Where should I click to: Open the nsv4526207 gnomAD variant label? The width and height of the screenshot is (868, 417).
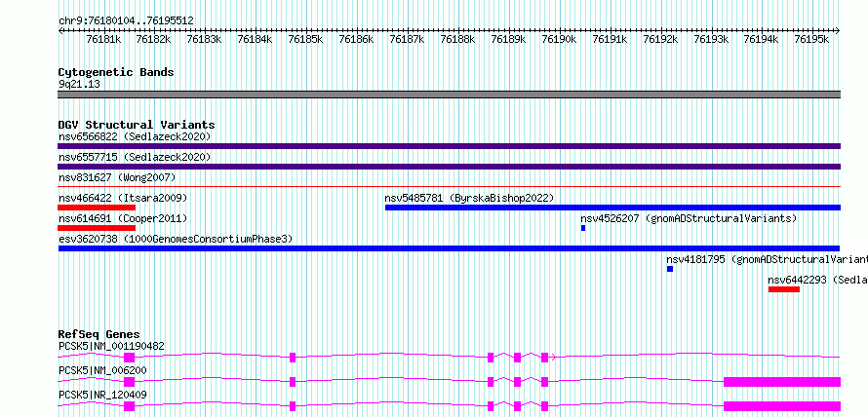coord(689,218)
